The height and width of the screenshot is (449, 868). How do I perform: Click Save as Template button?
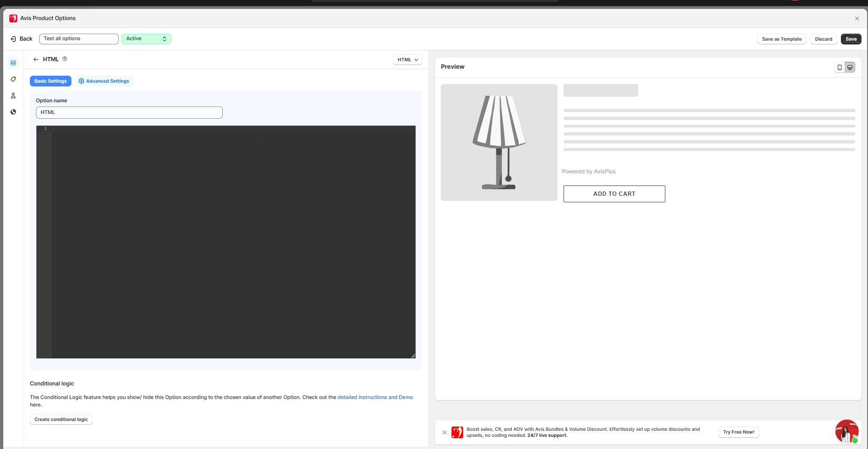click(781, 39)
